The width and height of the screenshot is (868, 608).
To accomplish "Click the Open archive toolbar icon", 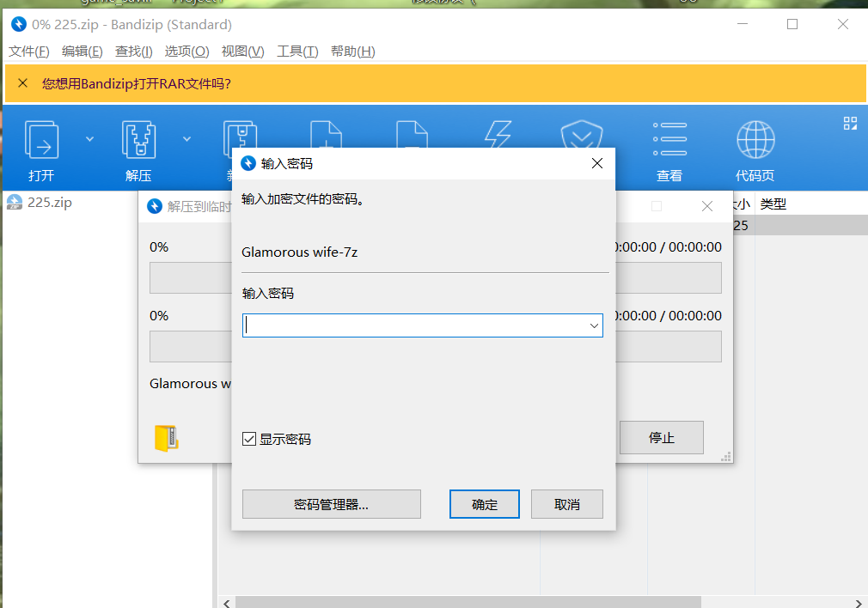I will pos(41,139).
